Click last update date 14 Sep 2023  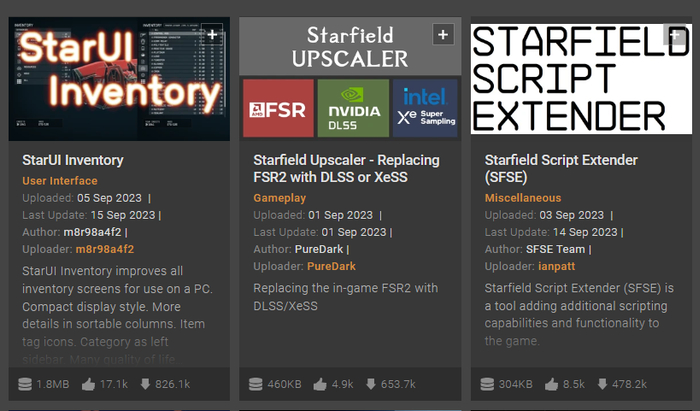tap(585, 232)
